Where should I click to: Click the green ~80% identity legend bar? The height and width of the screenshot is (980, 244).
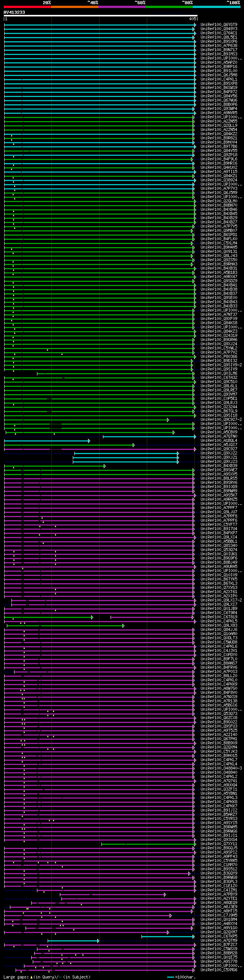pyautogui.click(x=169, y=7)
